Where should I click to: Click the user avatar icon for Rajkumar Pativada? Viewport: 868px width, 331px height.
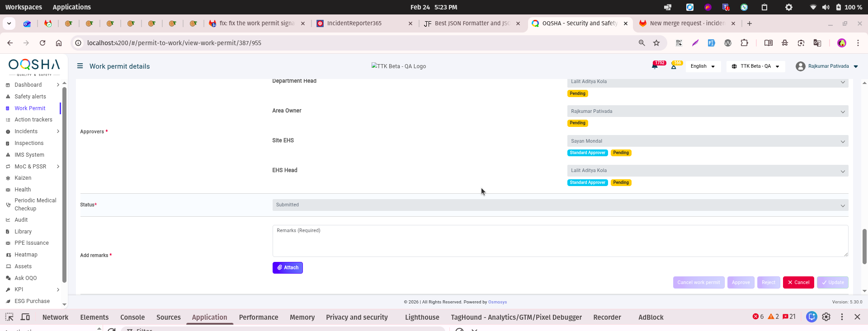tap(800, 66)
